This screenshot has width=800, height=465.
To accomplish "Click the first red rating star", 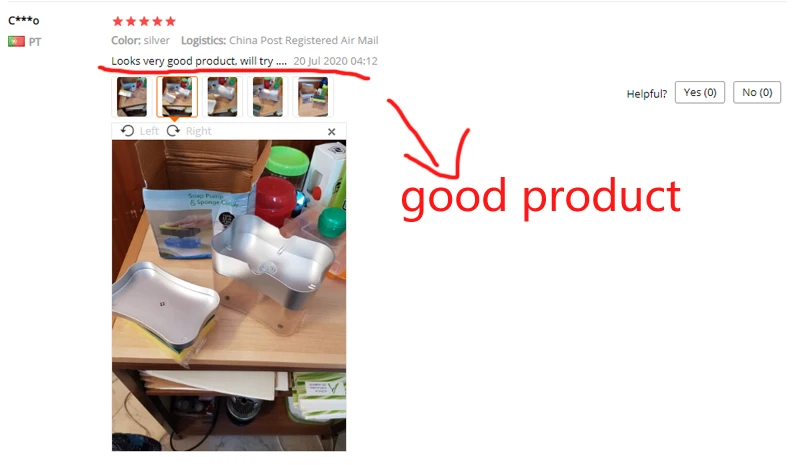I will click(118, 21).
